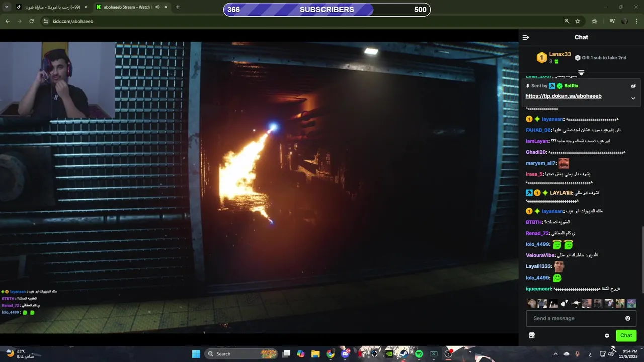The height and width of the screenshot is (362, 644).
Task: Close the abohaeeb Stream tab
Action: (166, 7)
